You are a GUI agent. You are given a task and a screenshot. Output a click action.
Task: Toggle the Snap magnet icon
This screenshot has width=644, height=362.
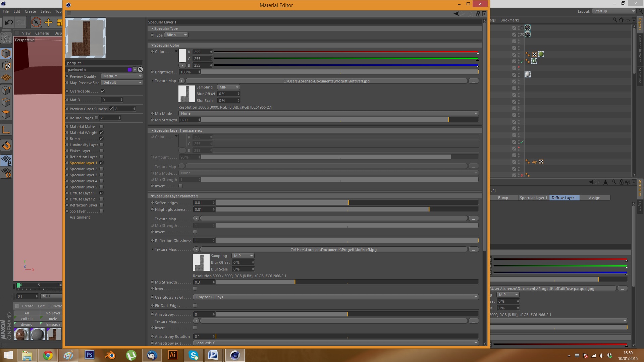pyautogui.click(x=6, y=145)
